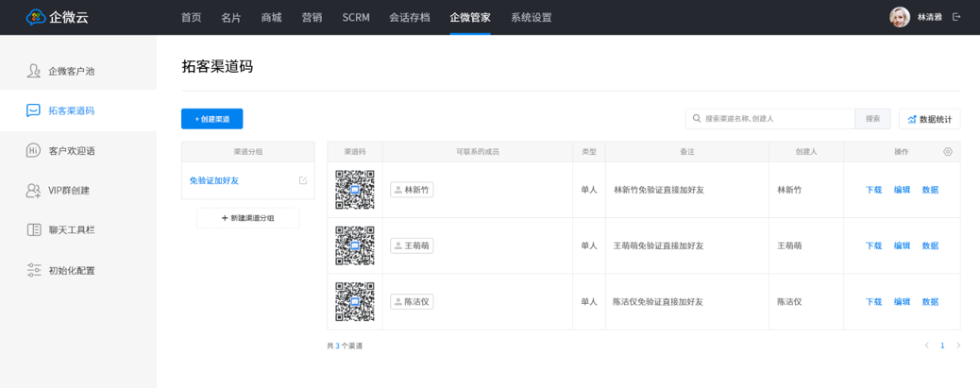Click the 共 3 个渠道 count text
This screenshot has height=388, width=980.
point(345,346)
